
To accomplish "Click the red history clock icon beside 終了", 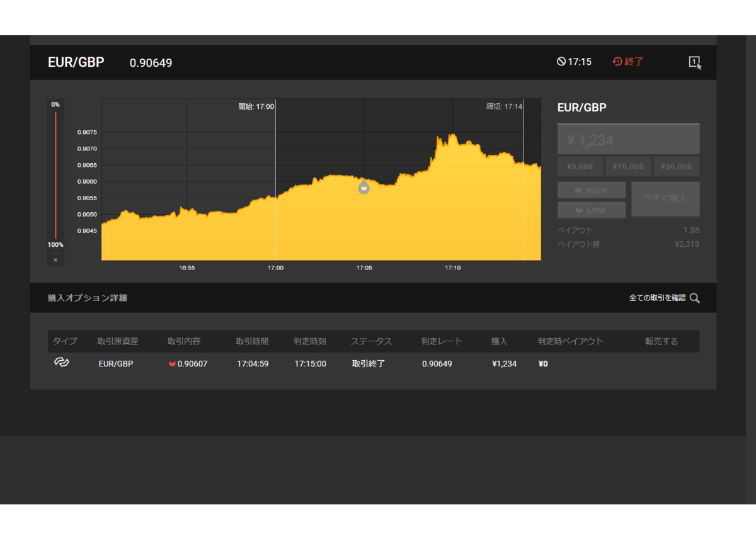I will pos(617,62).
